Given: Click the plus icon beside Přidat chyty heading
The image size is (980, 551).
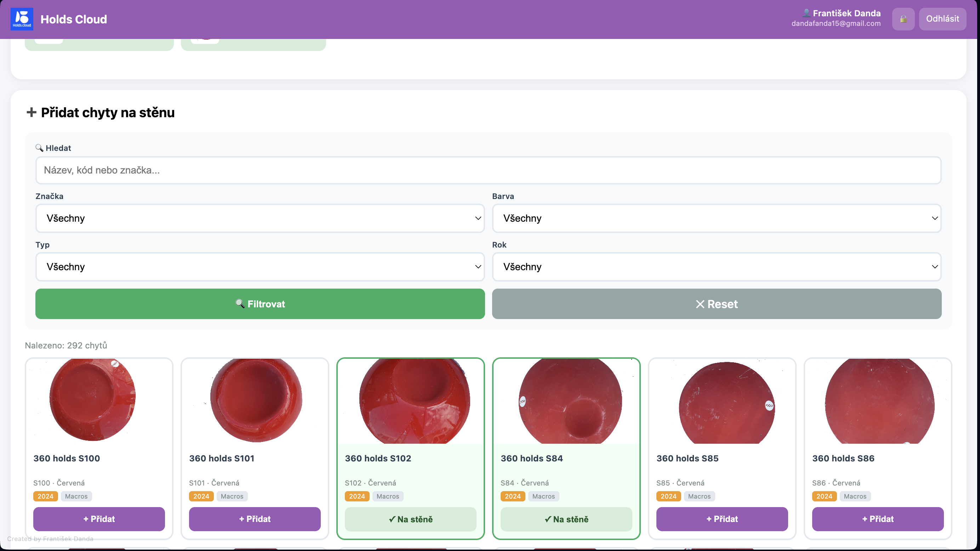Looking at the screenshot, I should point(31,112).
